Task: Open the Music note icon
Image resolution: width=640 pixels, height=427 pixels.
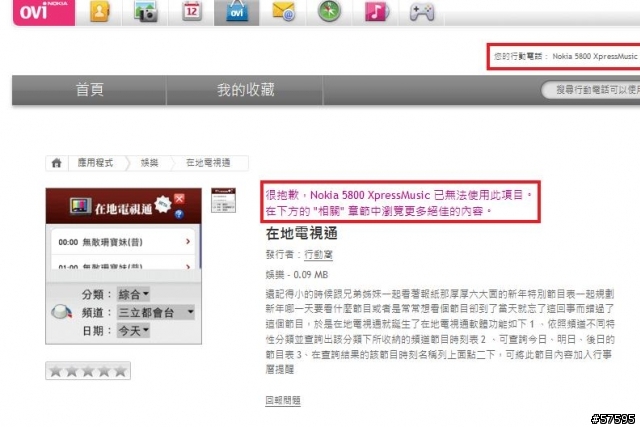Action: (376, 12)
